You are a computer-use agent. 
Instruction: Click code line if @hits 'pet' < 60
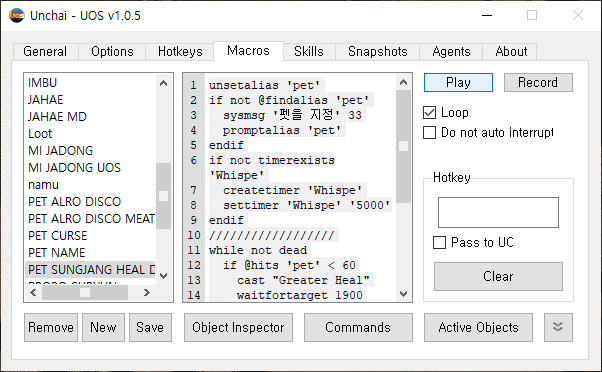point(289,265)
